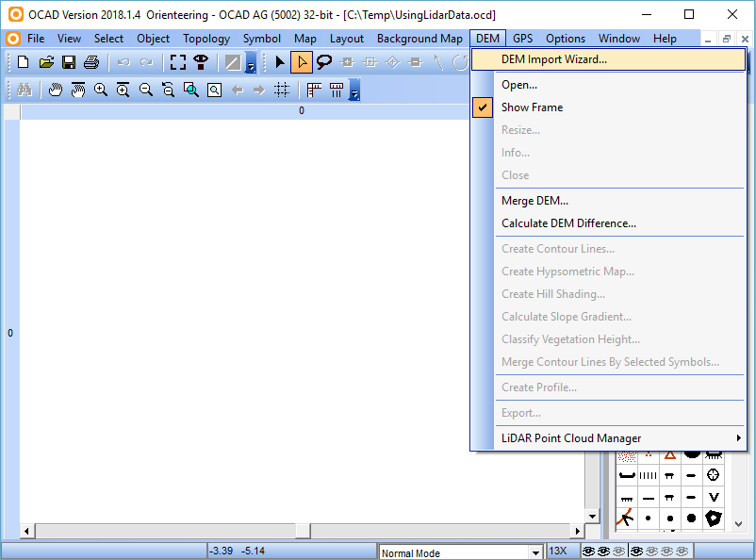Viewport: 756px width, 560px height.
Task: Click the binoculars Find icon
Action: pos(25,90)
